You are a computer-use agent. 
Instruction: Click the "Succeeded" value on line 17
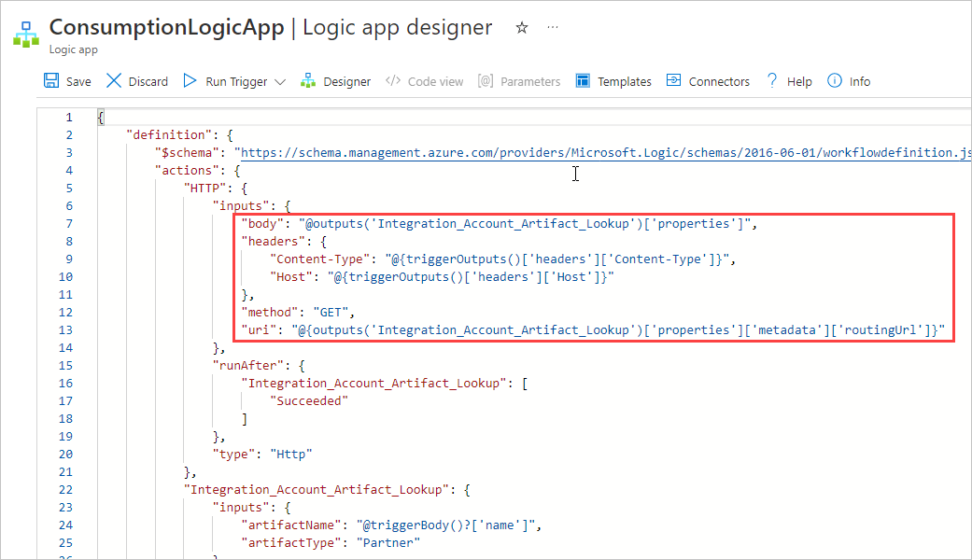pyautogui.click(x=309, y=400)
